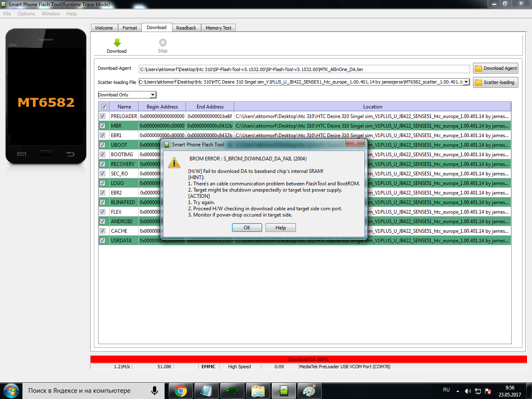Screen dimensions: 532x399
Task: Click the Flash Tool taskbar icon
Action: (x=283, y=391)
